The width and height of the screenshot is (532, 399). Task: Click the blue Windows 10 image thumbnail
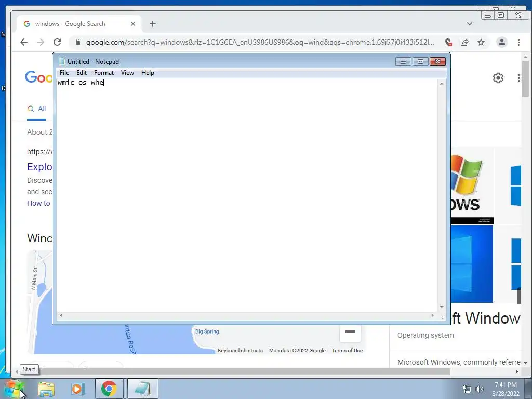472,264
